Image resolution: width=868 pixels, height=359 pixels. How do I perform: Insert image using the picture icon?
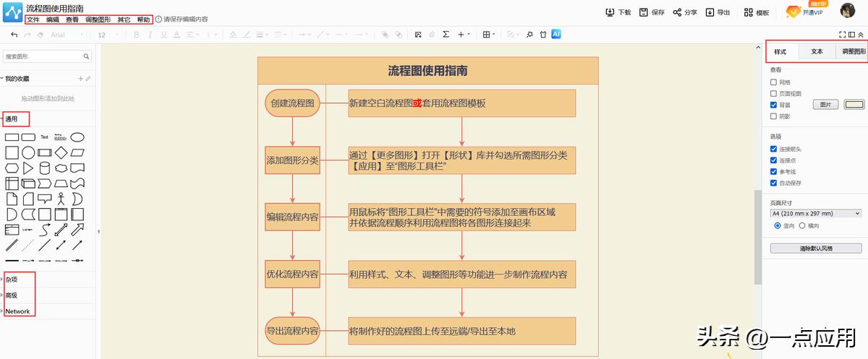point(418,34)
